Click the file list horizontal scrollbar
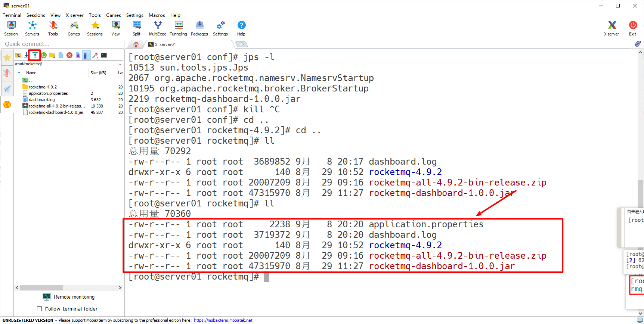Viewport: 644px width, 324px height. coord(41,288)
